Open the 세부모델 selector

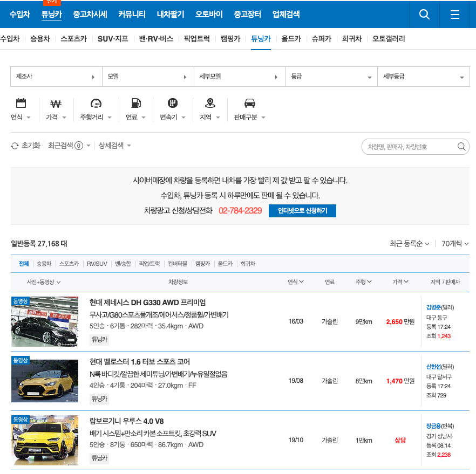tap(240, 77)
